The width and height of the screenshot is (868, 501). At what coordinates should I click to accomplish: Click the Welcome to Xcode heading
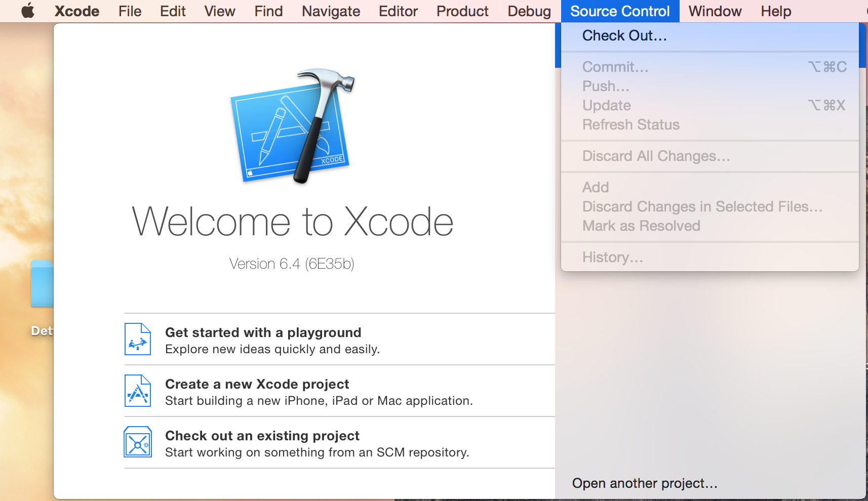pyautogui.click(x=292, y=222)
